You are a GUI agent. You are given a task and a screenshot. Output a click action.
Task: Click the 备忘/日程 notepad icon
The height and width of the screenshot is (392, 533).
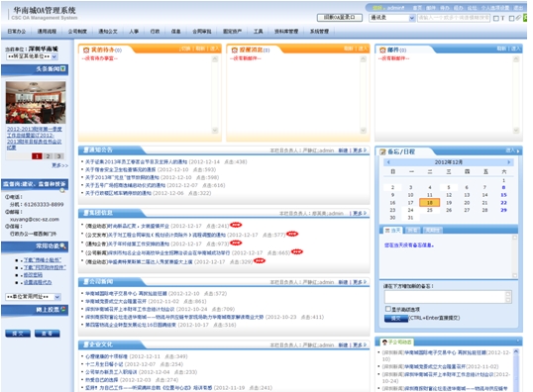point(382,151)
